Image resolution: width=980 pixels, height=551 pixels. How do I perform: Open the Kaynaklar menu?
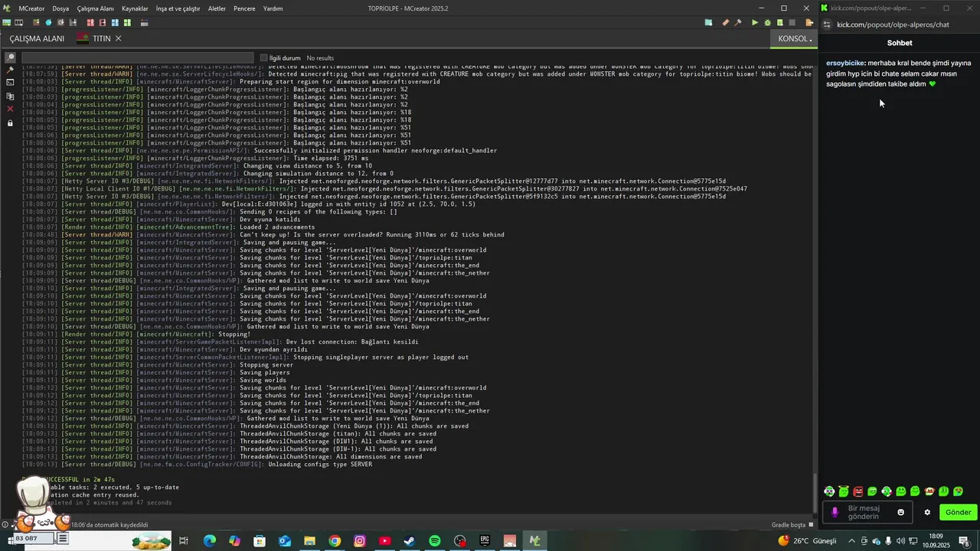click(135, 8)
